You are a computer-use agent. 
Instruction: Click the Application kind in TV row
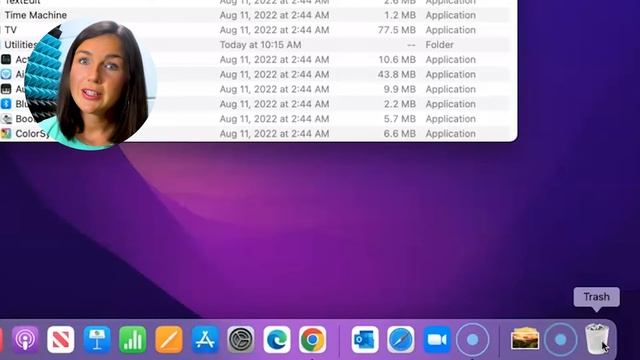tap(451, 30)
